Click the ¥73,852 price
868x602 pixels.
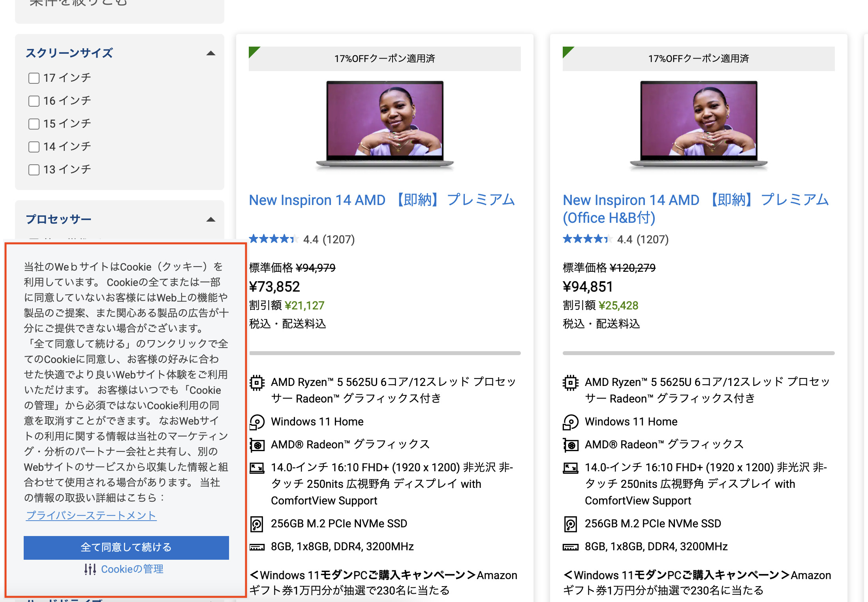pos(274,287)
